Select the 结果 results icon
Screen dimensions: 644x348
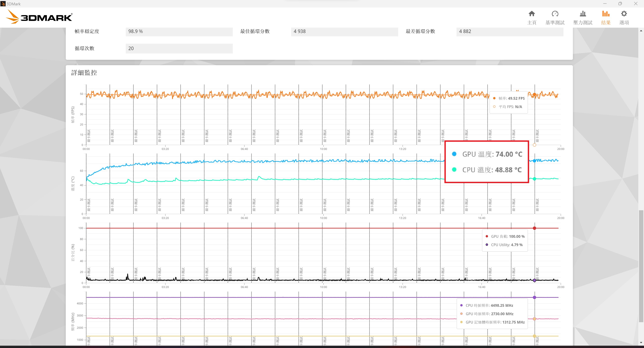pos(606,17)
